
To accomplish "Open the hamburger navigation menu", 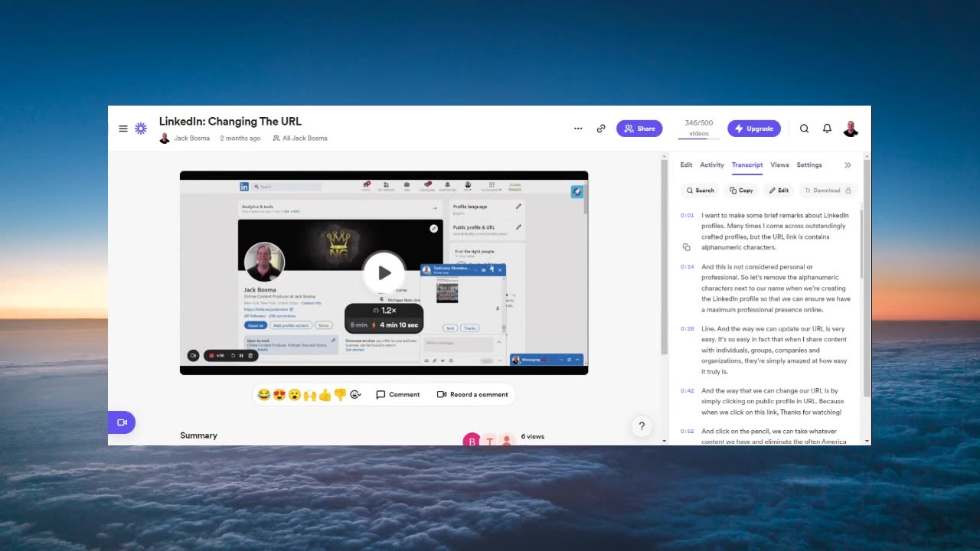I will coord(123,129).
